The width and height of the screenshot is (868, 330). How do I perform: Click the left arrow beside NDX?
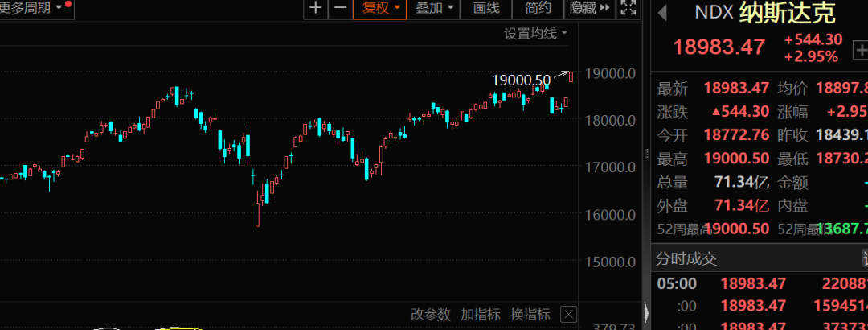[663, 13]
